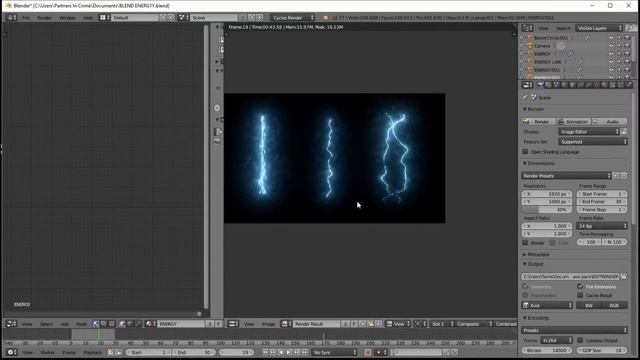Toggle render camera icon for ENERGY object

pos(627,53)
